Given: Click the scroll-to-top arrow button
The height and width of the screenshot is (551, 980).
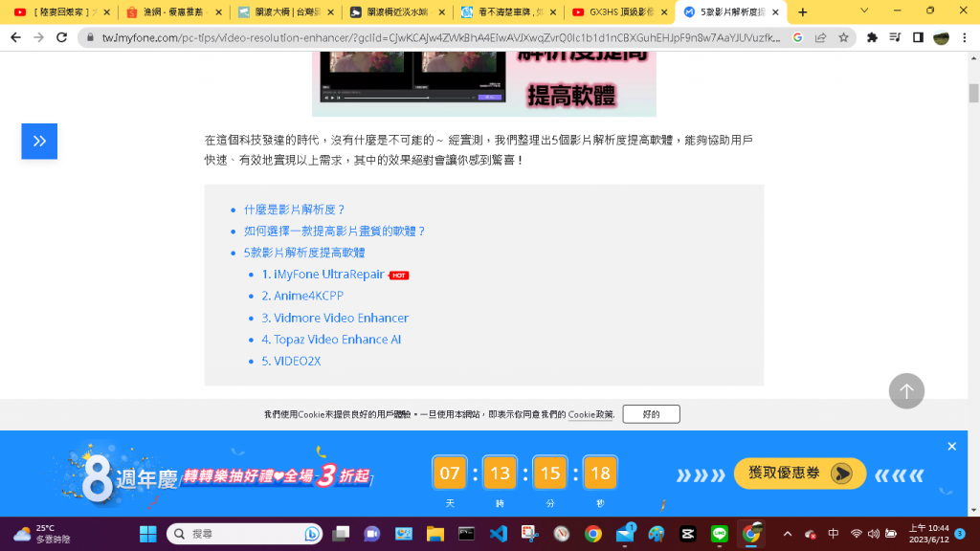Looking at the screenshot, I should [x=906, y=391].
